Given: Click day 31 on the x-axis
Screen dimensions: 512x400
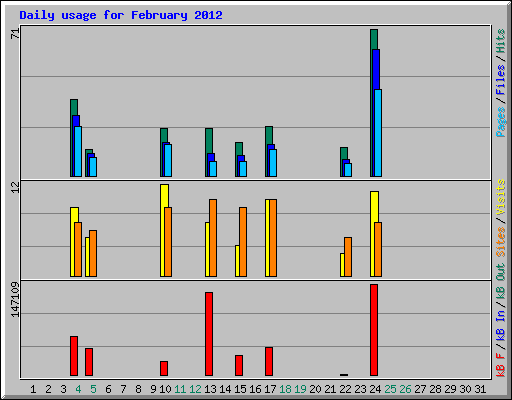Looking at the screenshot, I should 480,389.
